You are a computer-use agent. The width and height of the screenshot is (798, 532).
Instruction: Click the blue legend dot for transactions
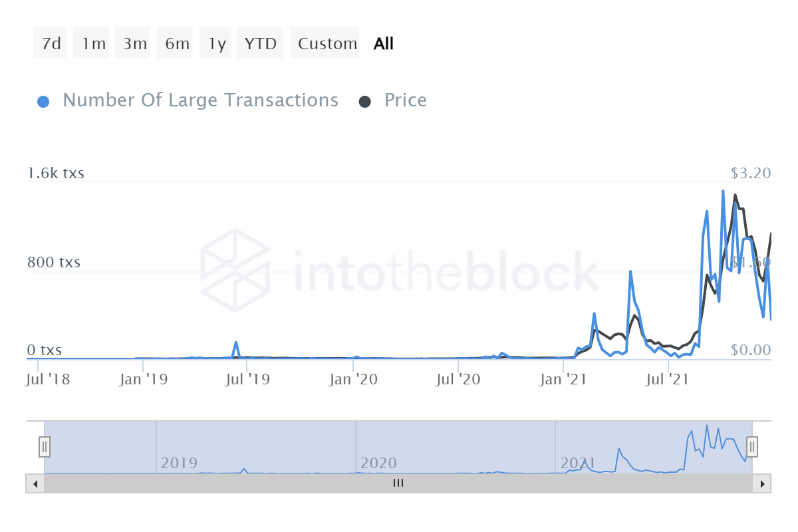44,102
